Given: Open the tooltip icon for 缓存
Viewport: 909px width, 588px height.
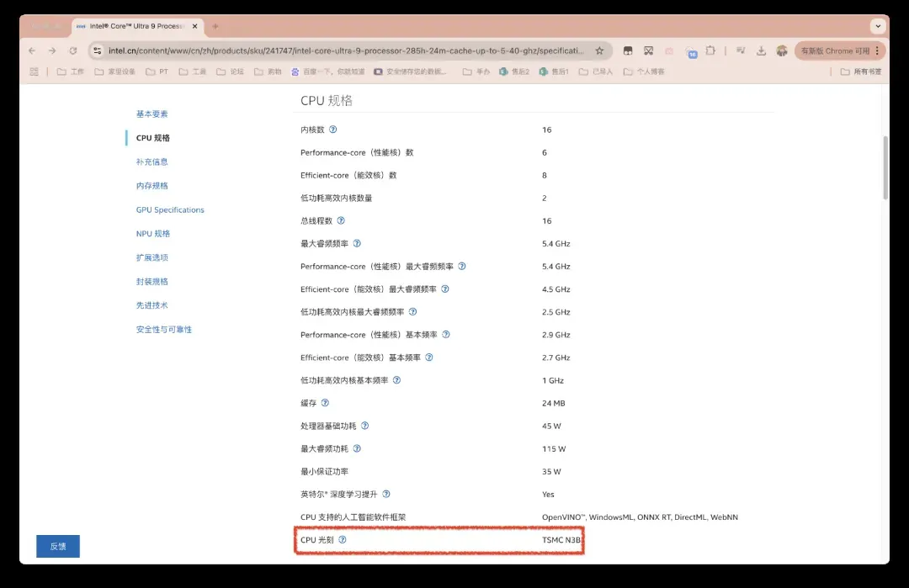Looking at the screenshot, I should point(325,403).
